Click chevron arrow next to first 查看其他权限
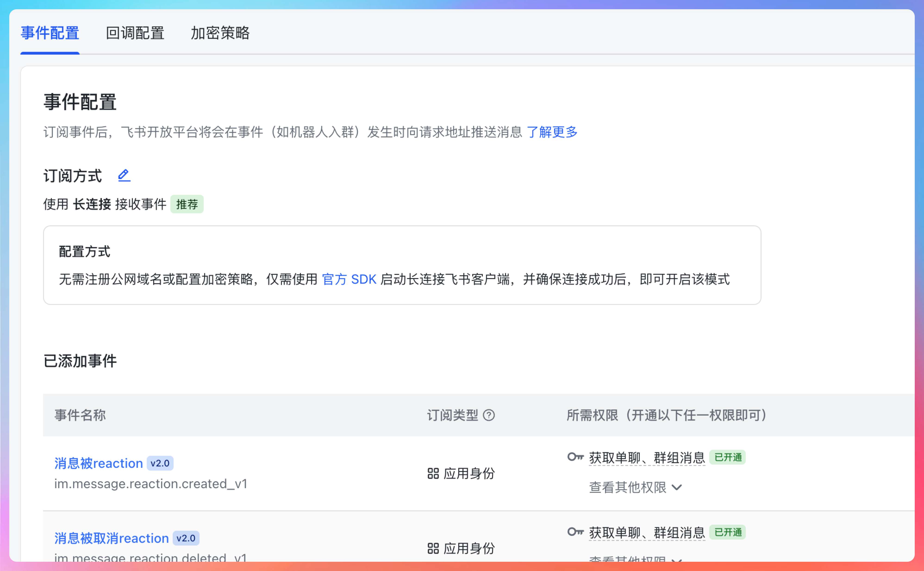Image resolution: width=924 pixels, height=571 pixels. pyautogui.click(x=677, y=487)
